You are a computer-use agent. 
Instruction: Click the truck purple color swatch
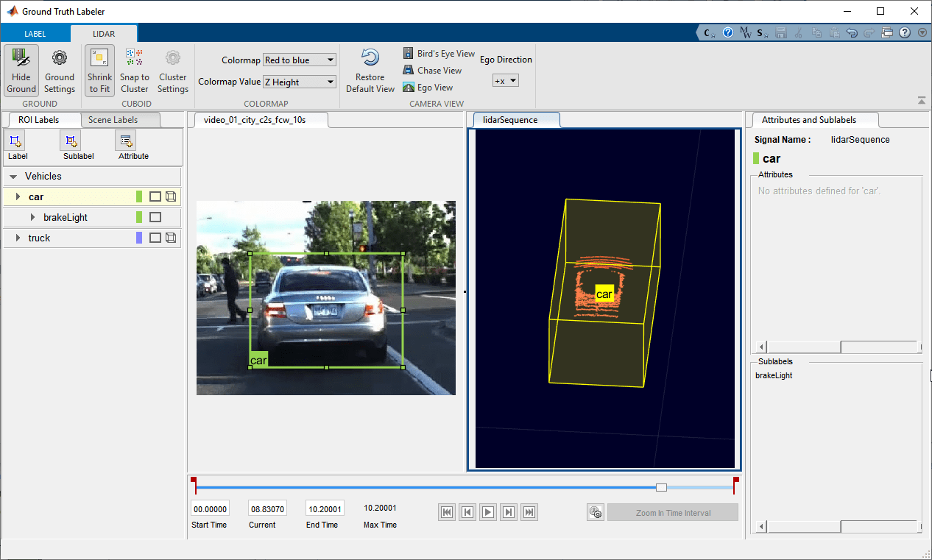click(x=139, y=238)
